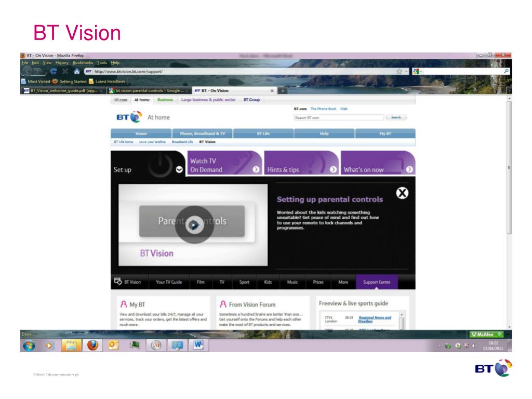This screenshot has width=532, height=399.
Task: Click the magnifier in the Firefox search box
Action: [x=506, y=71]
